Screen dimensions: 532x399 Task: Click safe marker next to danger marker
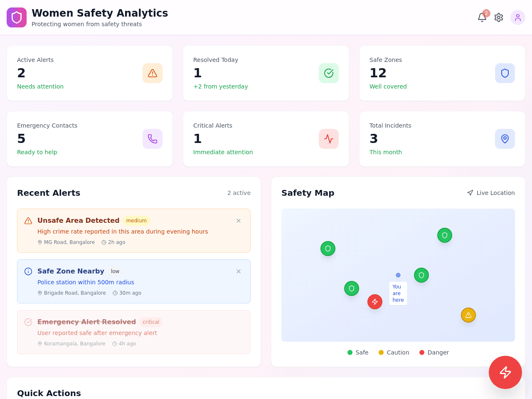352,288
